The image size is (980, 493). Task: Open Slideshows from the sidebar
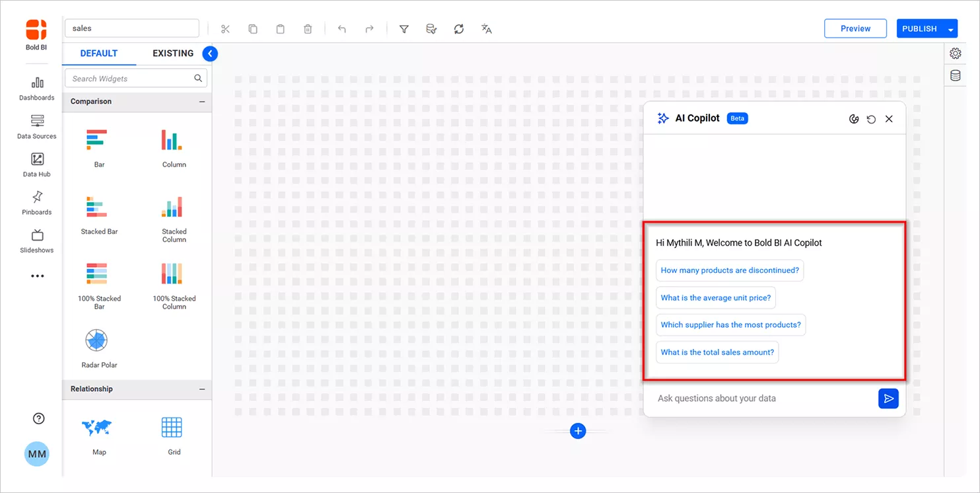click(x=37, y=241)
